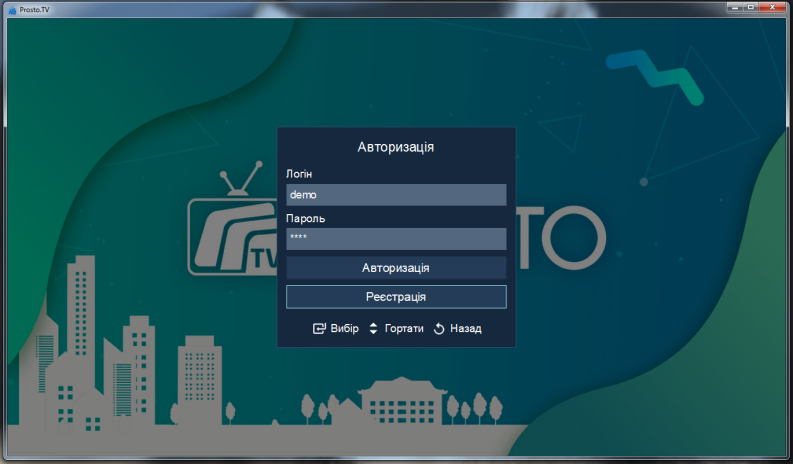Click the Гортати hint label
Viewport: 793px width, 464px height.
(x=404, y=328)
